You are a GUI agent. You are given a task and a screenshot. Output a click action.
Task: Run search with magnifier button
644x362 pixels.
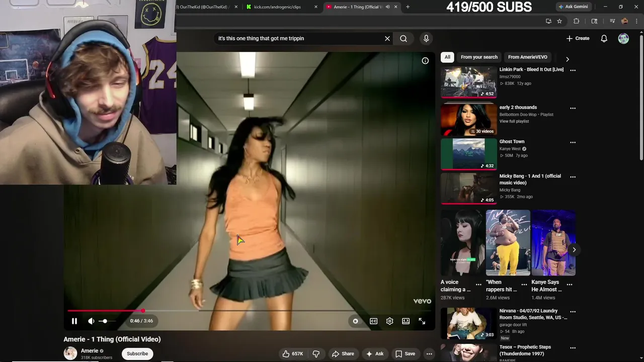point(404,38)
